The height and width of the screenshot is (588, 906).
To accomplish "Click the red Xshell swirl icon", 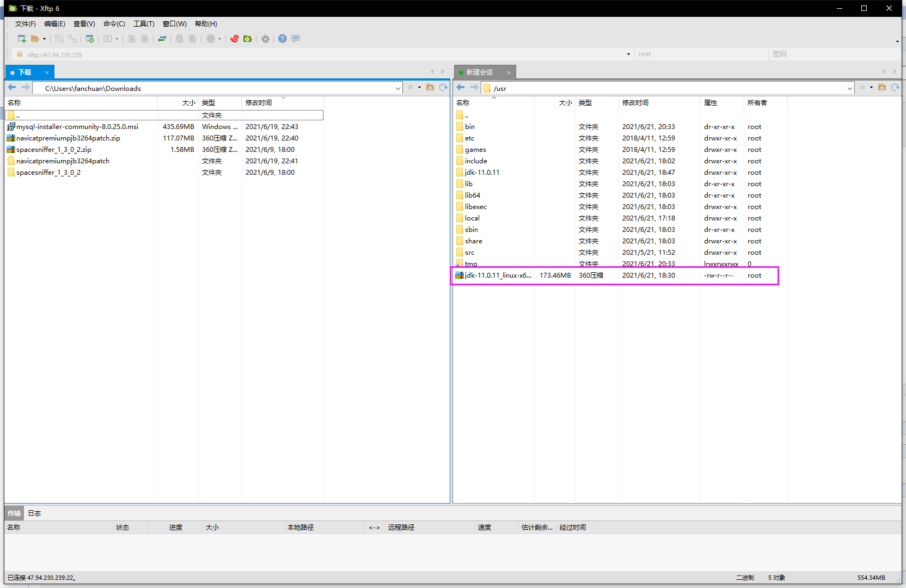I will tap(235, 39).
